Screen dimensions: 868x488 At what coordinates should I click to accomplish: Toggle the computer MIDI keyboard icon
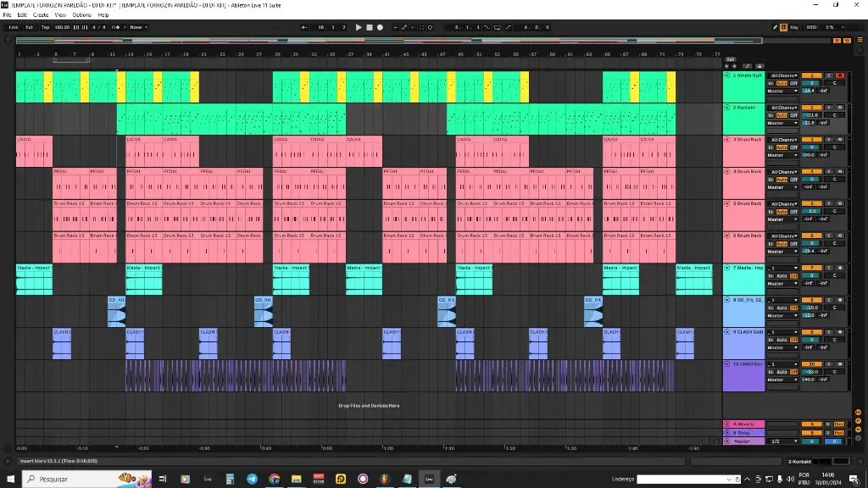tap(784, 27)
